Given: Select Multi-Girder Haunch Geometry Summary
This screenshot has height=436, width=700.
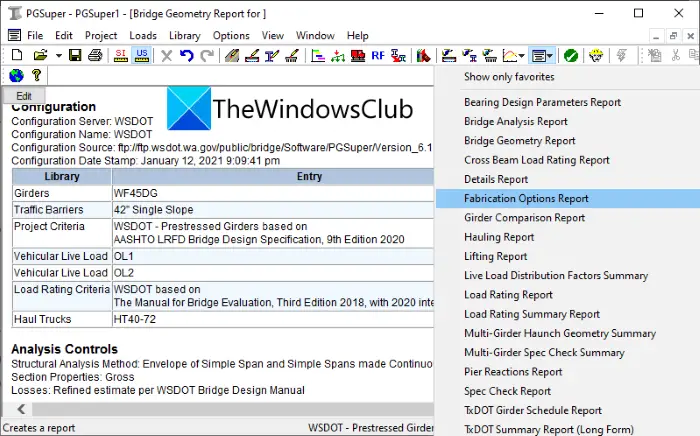Looking at the screenshot, I should click(560, 333).
